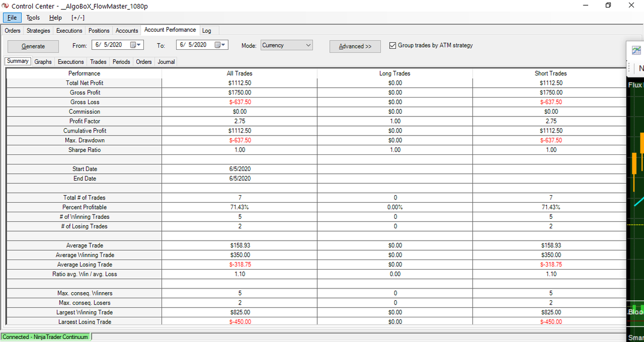
Task: Select the Cumulative Profit row label
Action: coord(85,131)
